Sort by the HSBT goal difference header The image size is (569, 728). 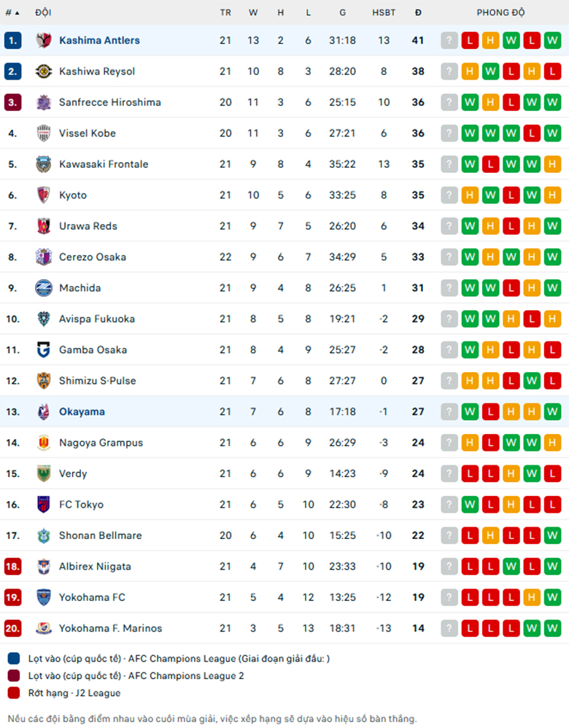pos(384,12)
